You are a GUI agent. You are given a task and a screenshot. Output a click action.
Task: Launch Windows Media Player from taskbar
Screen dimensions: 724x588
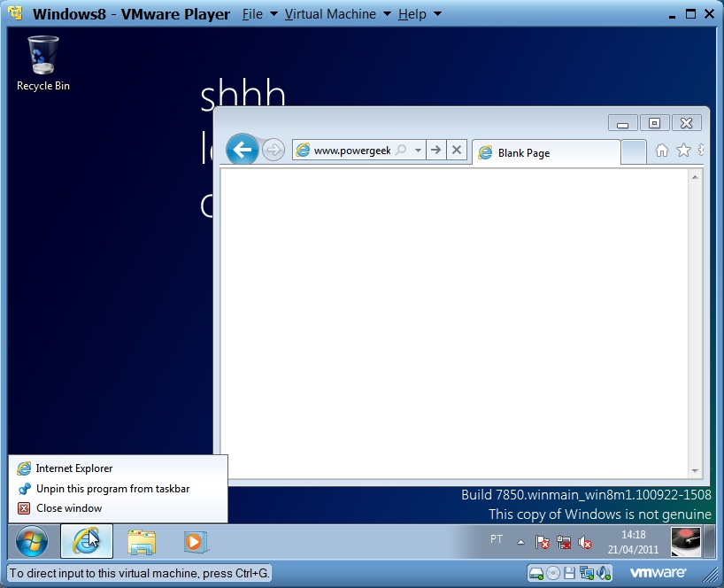click(196, 541)
